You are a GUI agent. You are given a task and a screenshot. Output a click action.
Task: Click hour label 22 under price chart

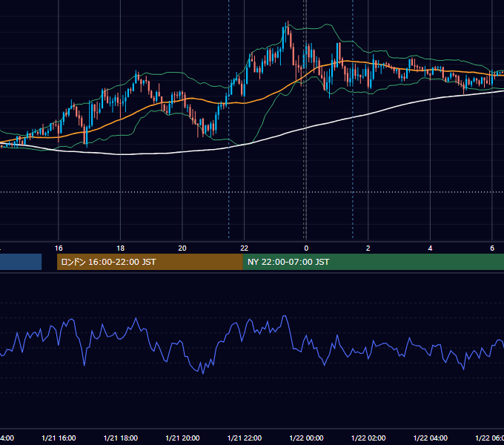[245, 248]
